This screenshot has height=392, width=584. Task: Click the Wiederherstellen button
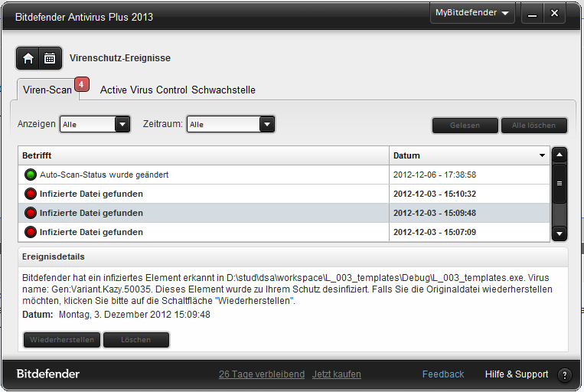[62, 340]
